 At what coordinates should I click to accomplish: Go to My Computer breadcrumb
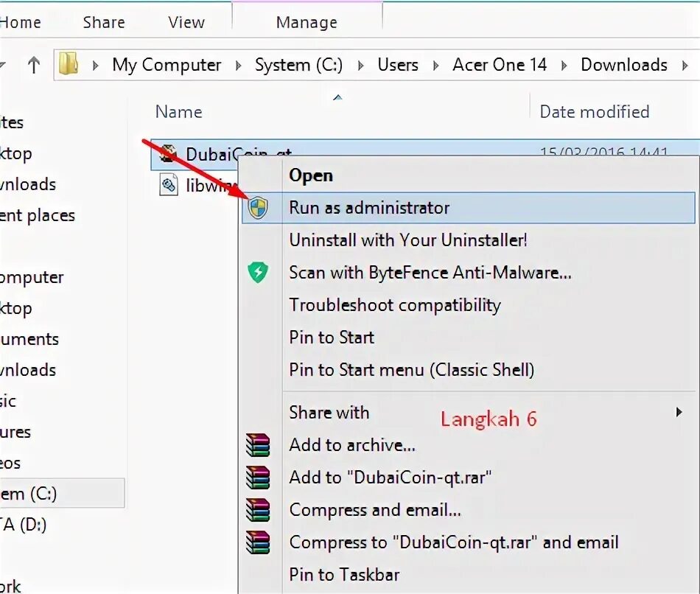tap(167, 65)
